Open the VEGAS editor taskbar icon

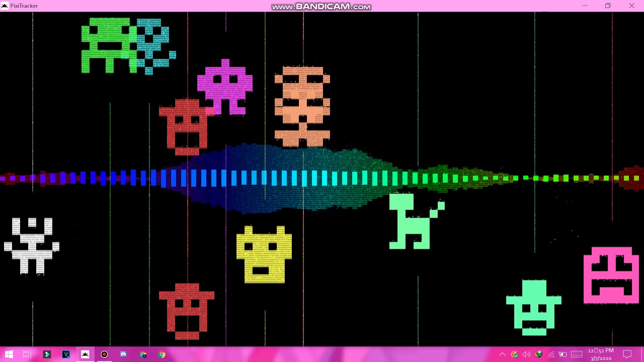click(66, 354)
